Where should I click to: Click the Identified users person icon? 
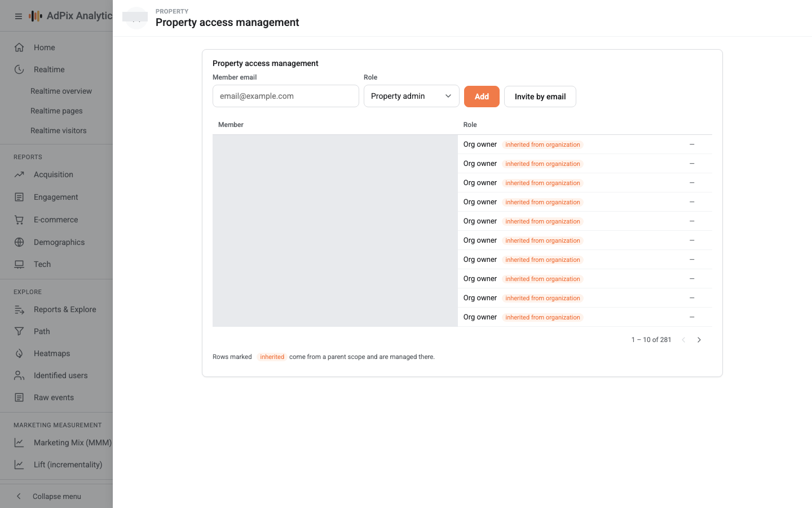19,375
